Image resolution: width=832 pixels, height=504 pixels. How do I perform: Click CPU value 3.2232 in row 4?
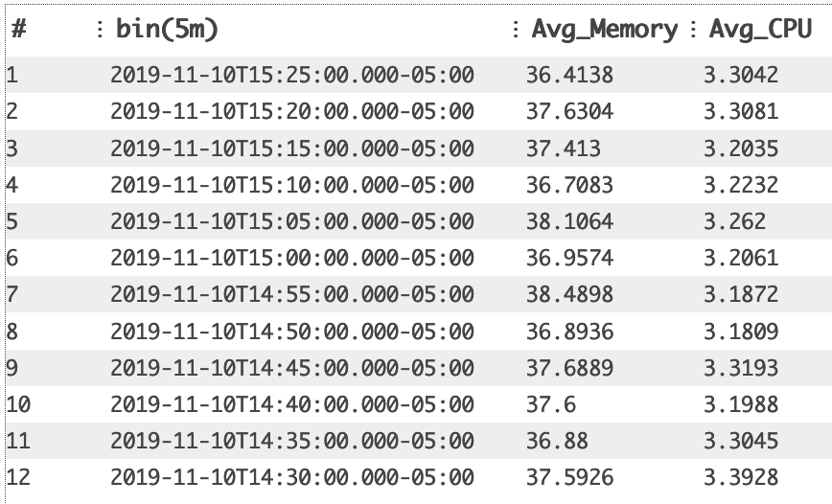[741, 185]
